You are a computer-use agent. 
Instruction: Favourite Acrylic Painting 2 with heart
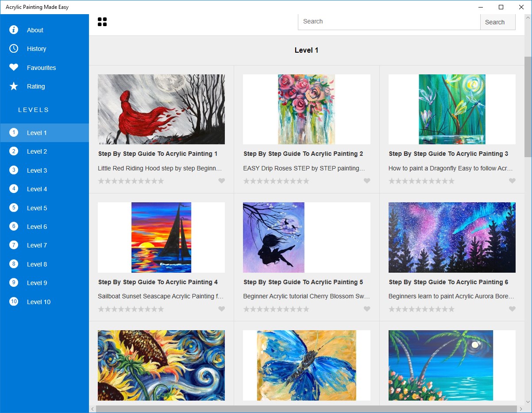367,181
